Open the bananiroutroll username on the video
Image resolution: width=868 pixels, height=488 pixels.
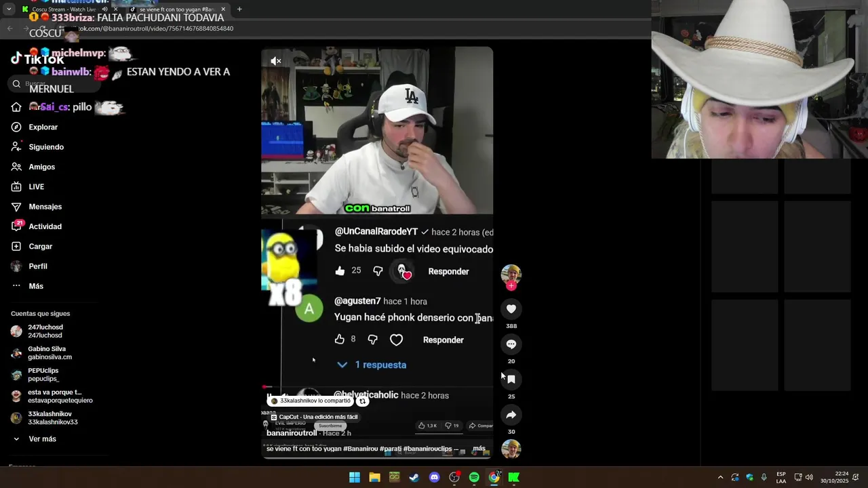click(292, 433)
